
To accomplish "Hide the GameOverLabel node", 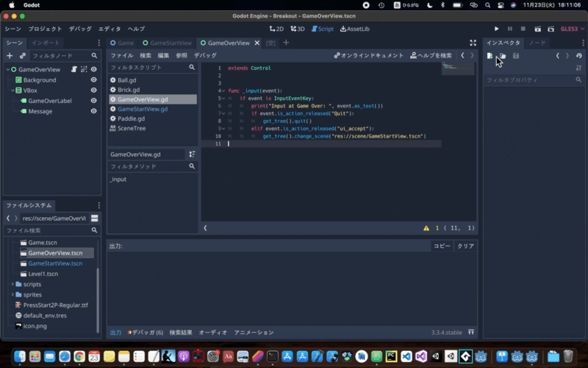I will (94, 101).
